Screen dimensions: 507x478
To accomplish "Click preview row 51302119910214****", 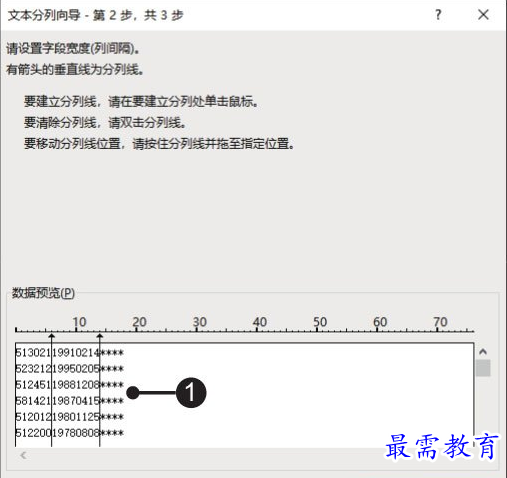I will (70, 353).
